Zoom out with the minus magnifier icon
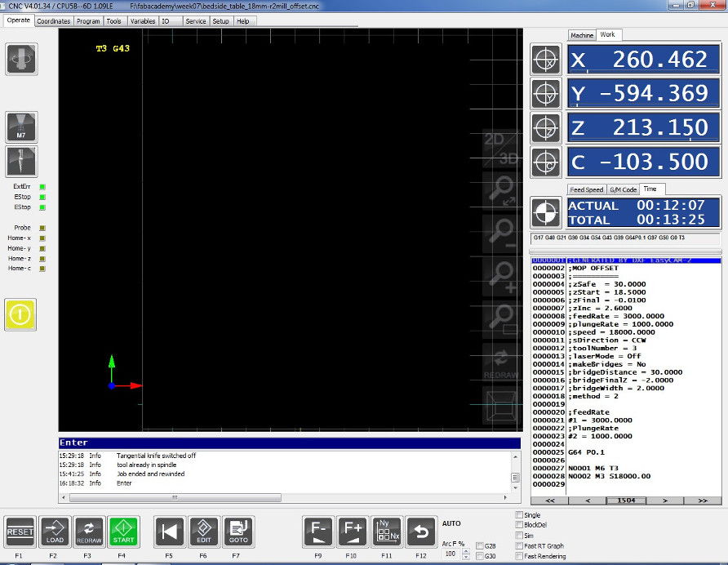The width and height of the screenshot is (728, 565). [x=500, y=234]
